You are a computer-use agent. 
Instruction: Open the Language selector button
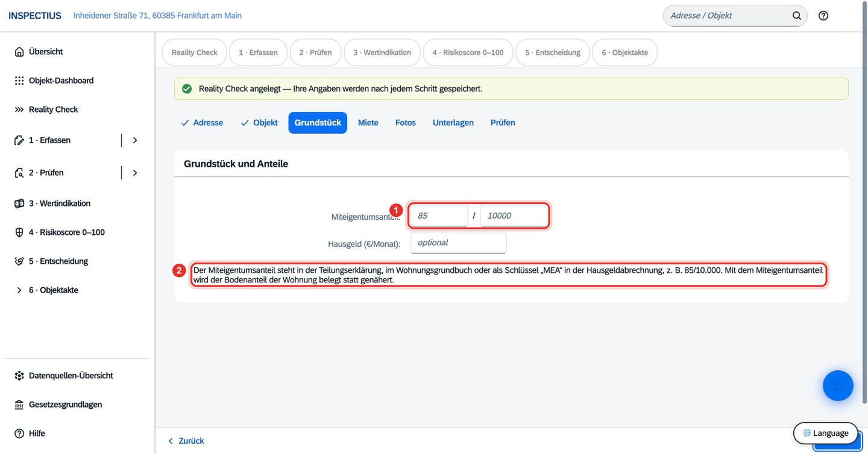pos(825,433)
